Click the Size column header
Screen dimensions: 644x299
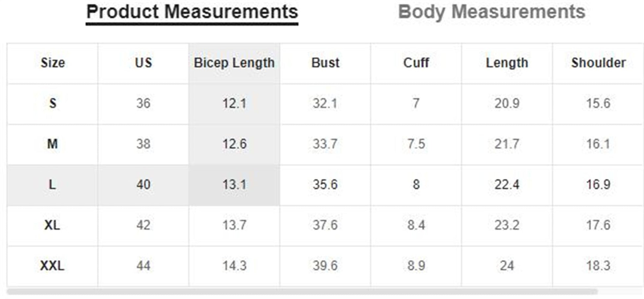[53, 63]
